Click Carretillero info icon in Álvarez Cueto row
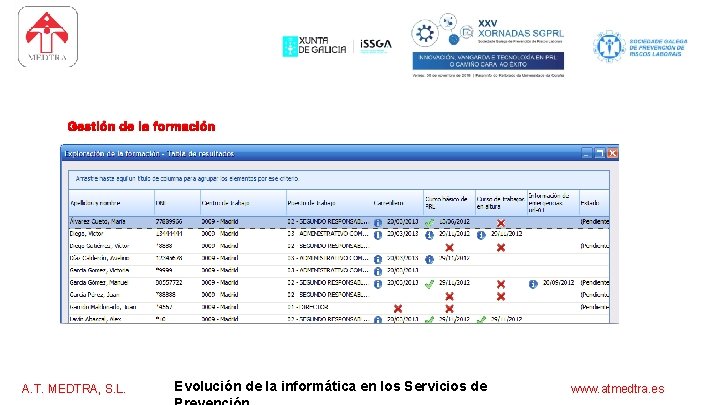The image size is (720, 405). point(377,223)
